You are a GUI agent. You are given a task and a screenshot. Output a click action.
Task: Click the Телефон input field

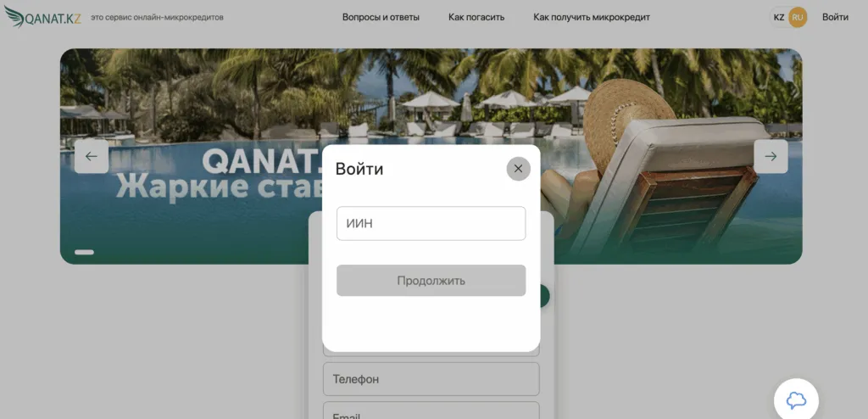tap(431, 379)
